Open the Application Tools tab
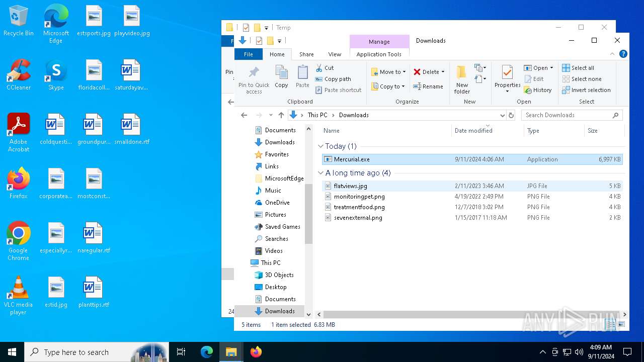 (379, 54)
